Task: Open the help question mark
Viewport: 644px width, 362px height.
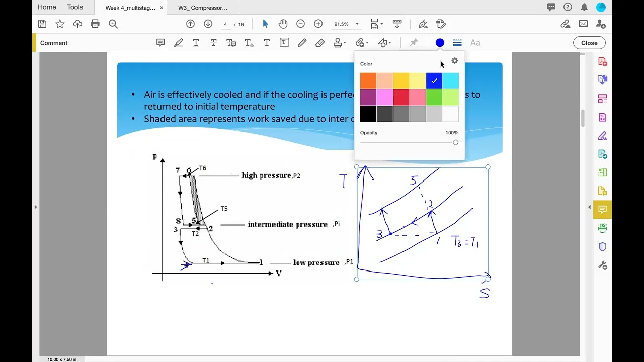Action: tap(568, 7)
